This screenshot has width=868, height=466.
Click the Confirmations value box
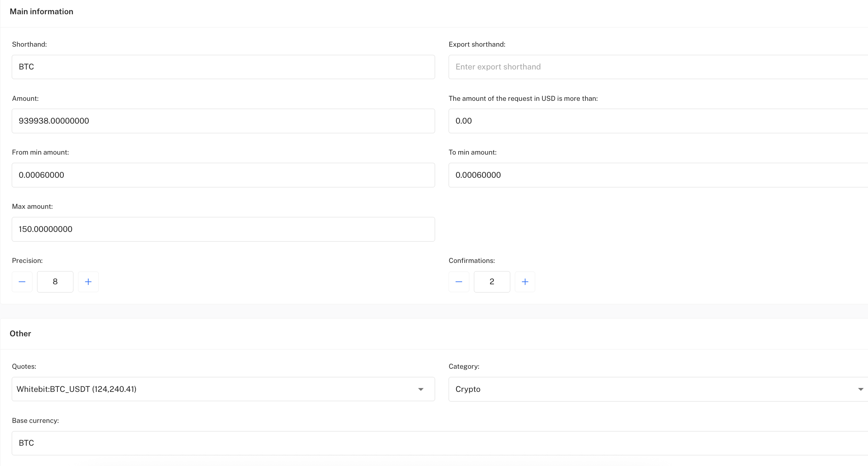pos(492,282)
